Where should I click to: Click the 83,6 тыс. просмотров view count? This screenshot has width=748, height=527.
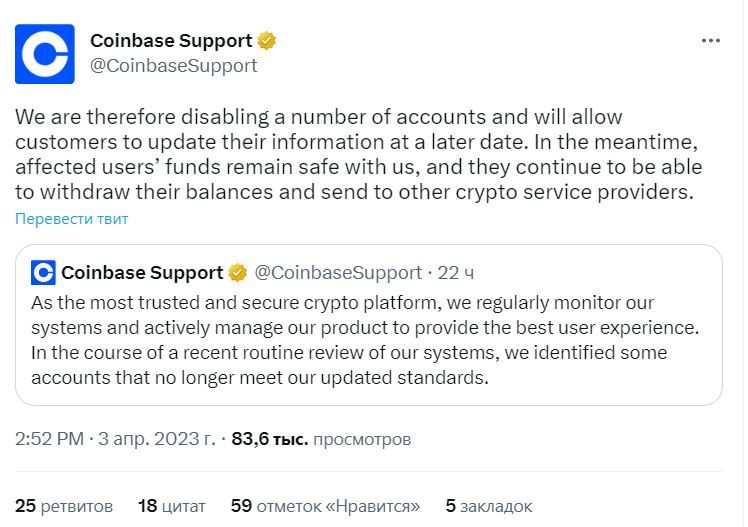[x=321, y=439]
